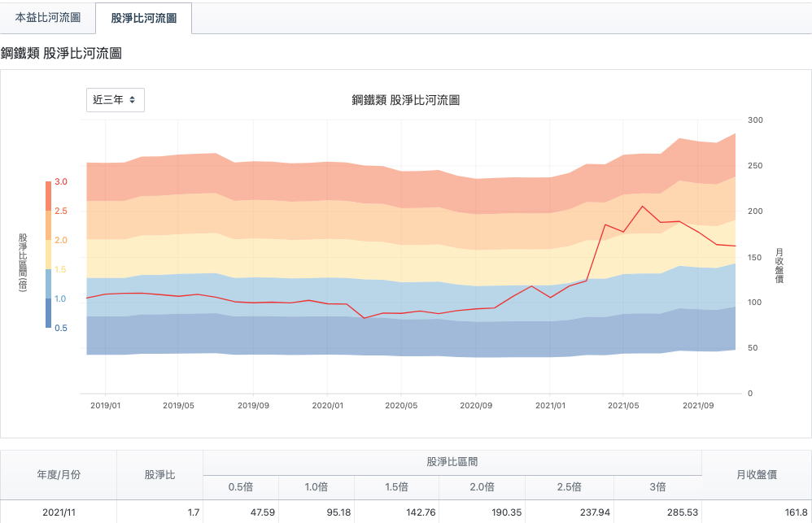Screen dimensions: 812x523
Task: Click the 200 y-axis value
Action: [755, 211]
